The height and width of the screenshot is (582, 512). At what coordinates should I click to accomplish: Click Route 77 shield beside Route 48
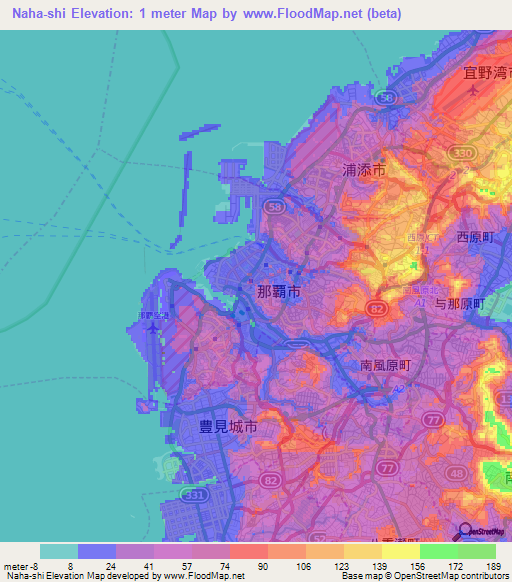click(x=387, y=468)
